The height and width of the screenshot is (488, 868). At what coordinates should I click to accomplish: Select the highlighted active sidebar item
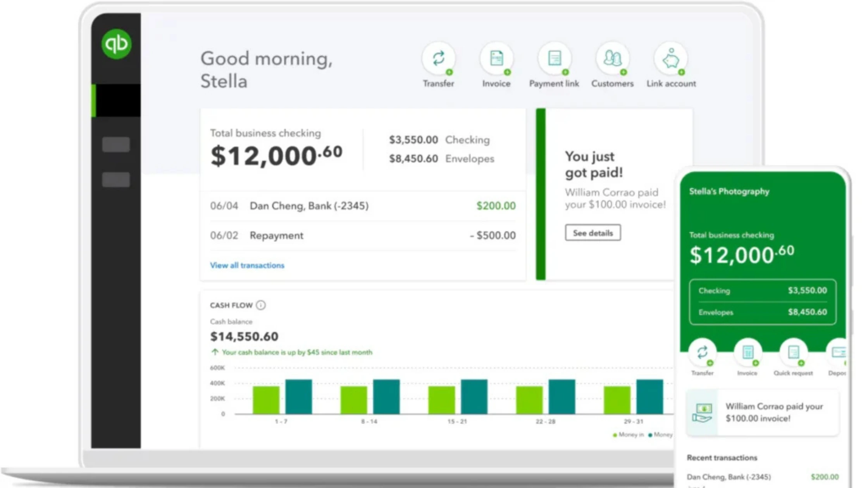tap(116, 100)
